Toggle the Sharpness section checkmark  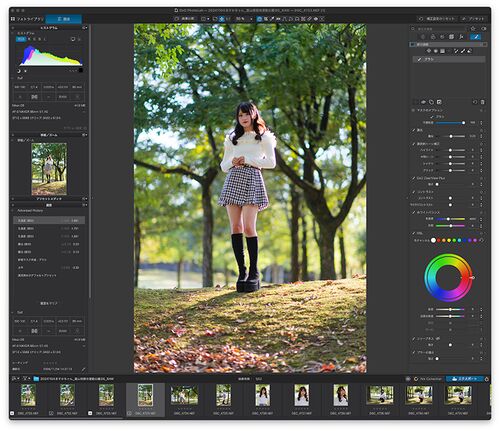point(414,339)
